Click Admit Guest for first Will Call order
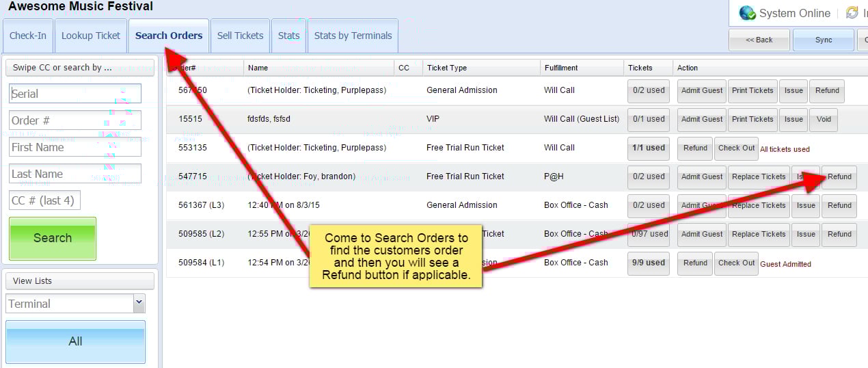Viewport: 868px width, 368px height. click(x=702, y=90)
